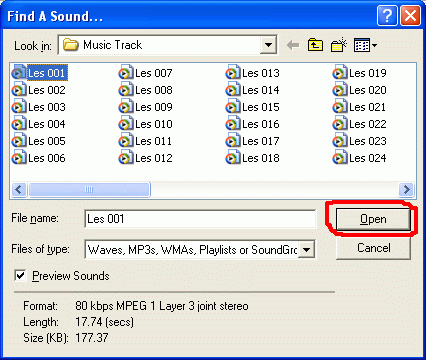
Task: Click the Open button
Action: pos(373,219)
